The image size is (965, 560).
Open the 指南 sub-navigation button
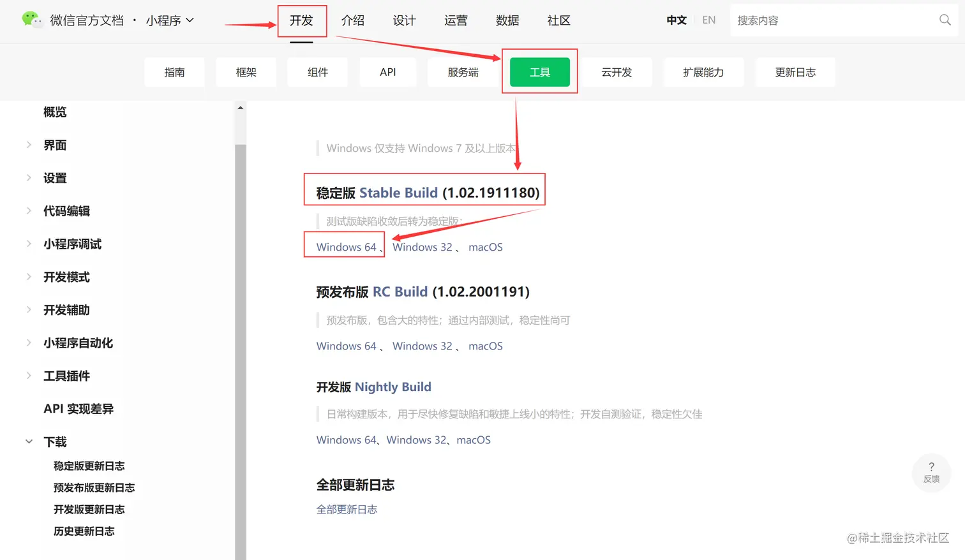pyautogui.click(x=174, y=72)
